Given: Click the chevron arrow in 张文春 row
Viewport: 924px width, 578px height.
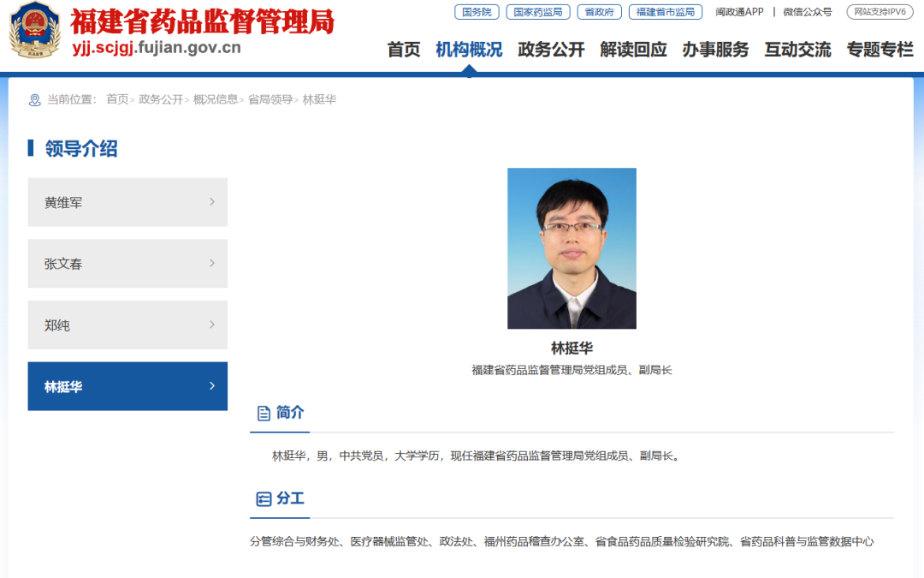Looking at the screenshot, I should tap(212, 264).
